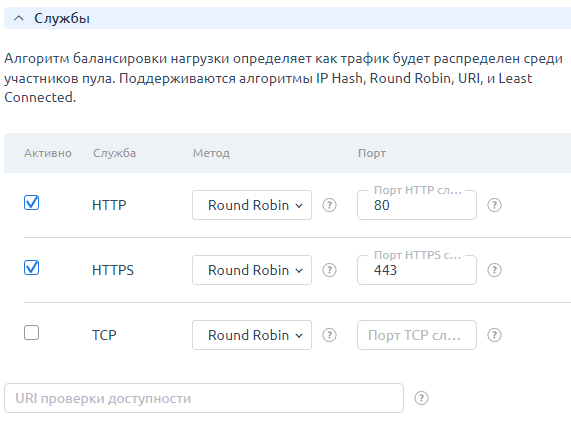Focus the empty Порт TCP input field
571x421 pixels.
tap(417, 335)
